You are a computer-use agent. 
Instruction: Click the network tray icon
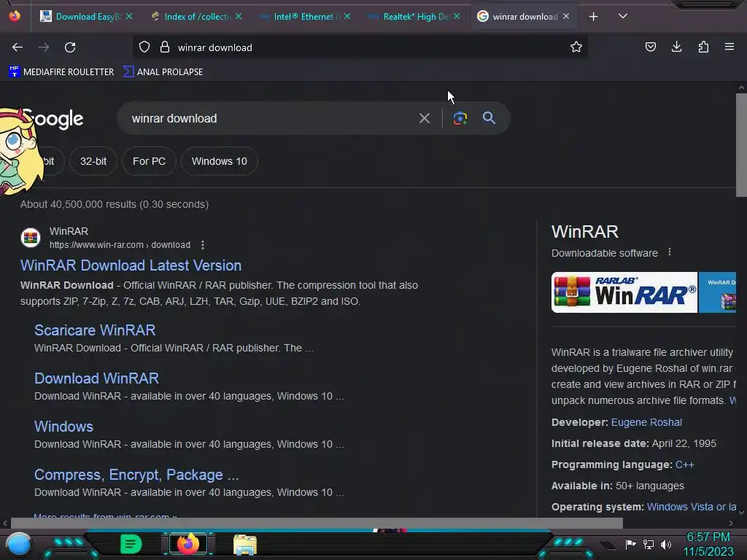point(649,544)
